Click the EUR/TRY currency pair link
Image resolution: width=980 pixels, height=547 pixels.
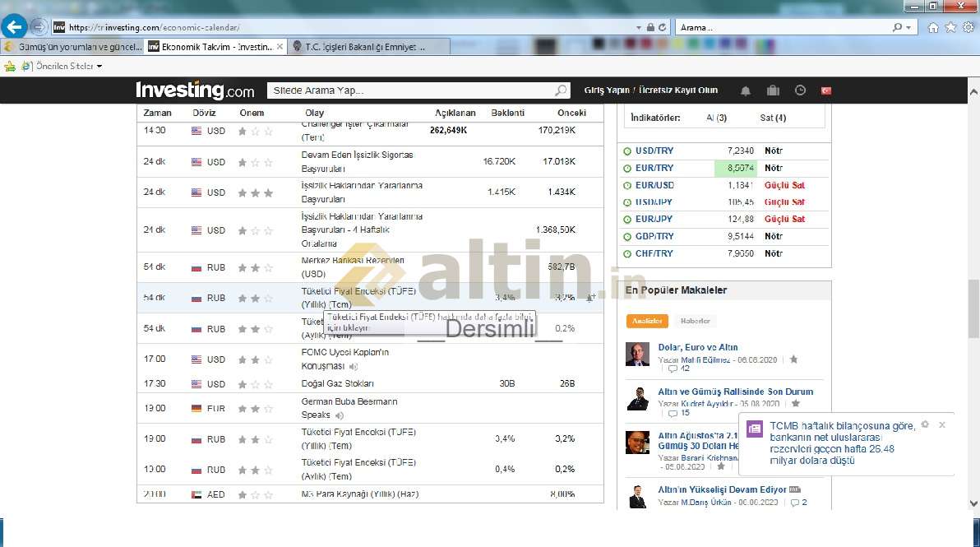(x=654, y=168)
